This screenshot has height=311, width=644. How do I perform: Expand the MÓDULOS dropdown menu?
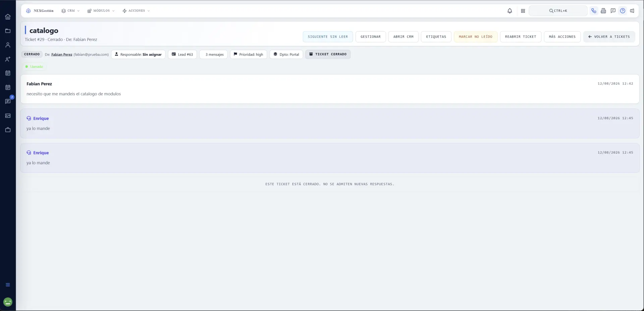pos(101,11)
